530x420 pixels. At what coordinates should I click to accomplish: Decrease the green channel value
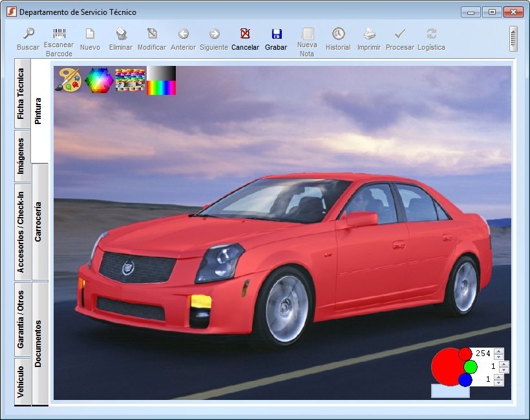504,370
